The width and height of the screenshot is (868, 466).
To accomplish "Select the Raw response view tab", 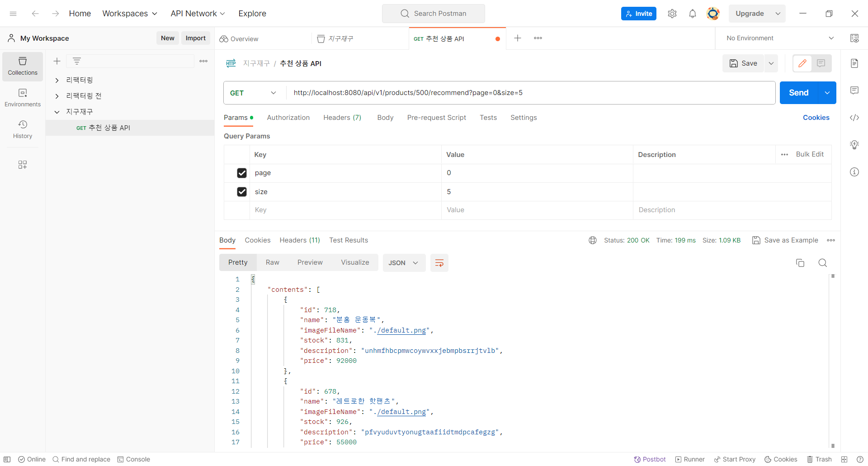I will 272,262.
